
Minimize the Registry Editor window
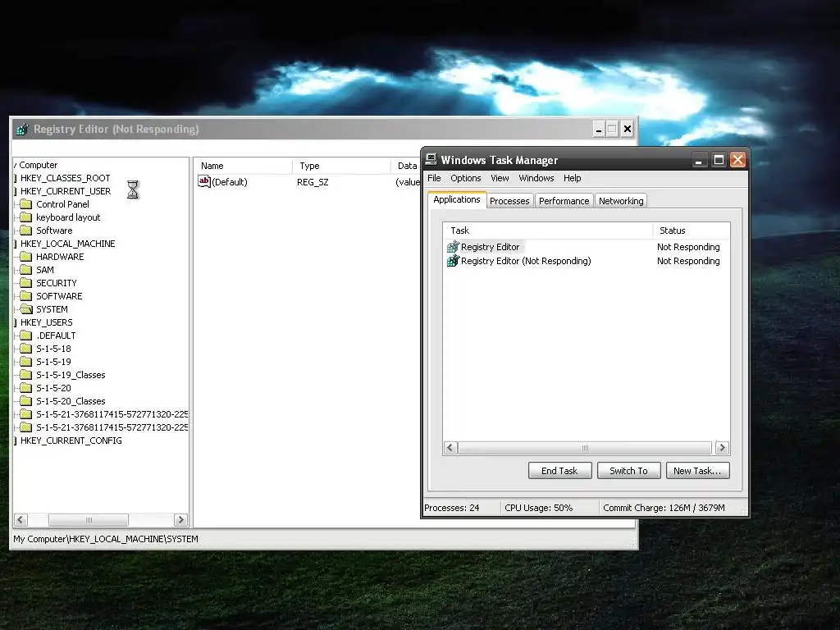tap(599, 129)
